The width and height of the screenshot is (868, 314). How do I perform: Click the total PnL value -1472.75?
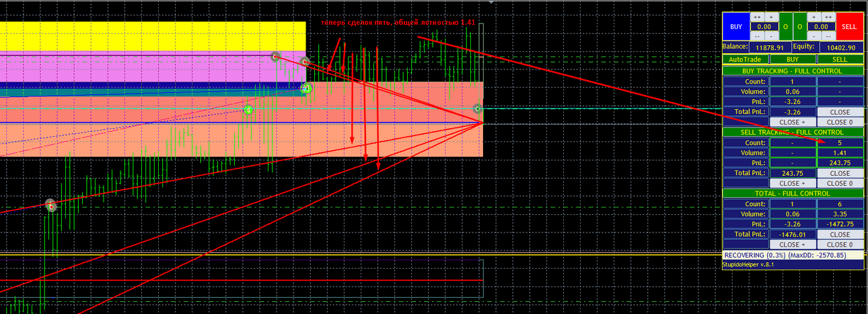[840, 224]
